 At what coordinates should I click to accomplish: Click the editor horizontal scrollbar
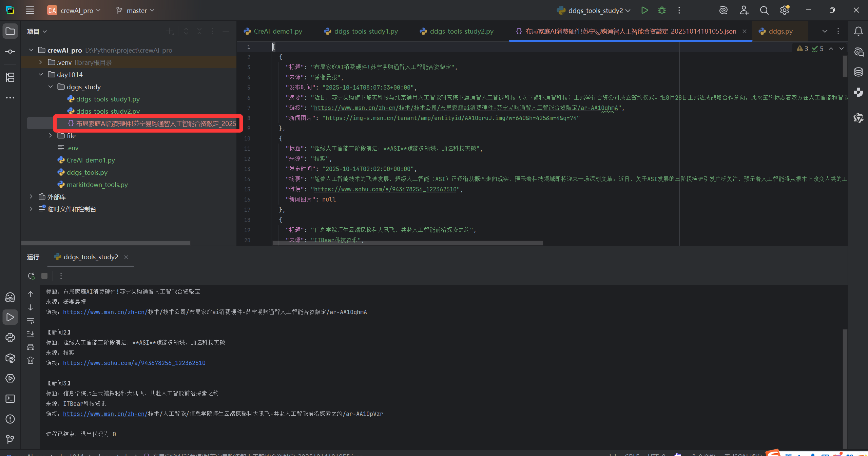click(407, 243)
